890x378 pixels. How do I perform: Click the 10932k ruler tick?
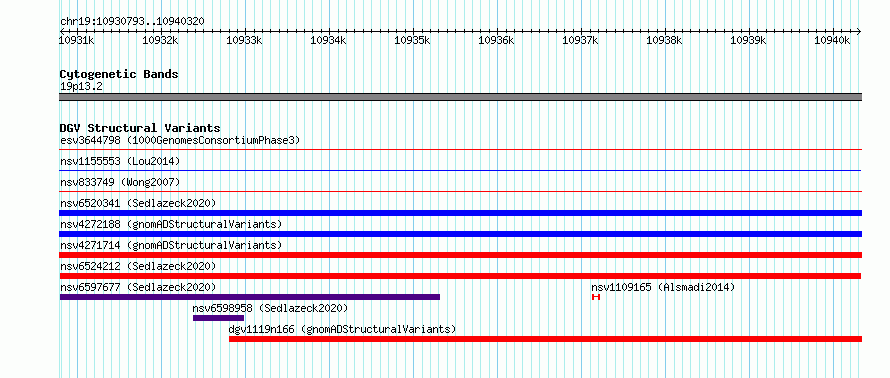(161, 40)
